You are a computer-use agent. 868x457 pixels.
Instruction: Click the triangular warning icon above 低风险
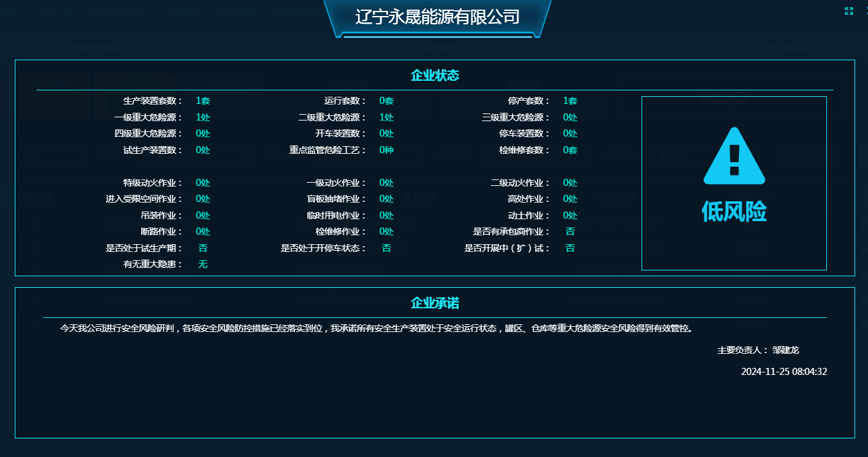[x=735, y=156]
